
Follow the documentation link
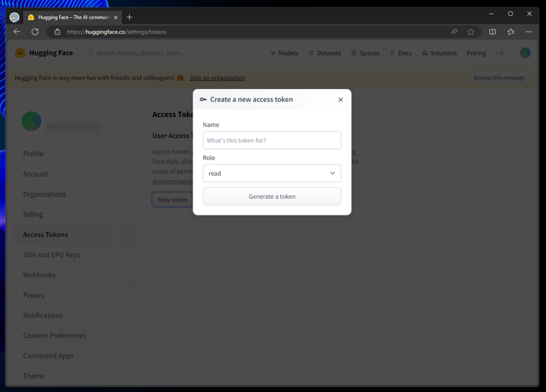[172, 182]
